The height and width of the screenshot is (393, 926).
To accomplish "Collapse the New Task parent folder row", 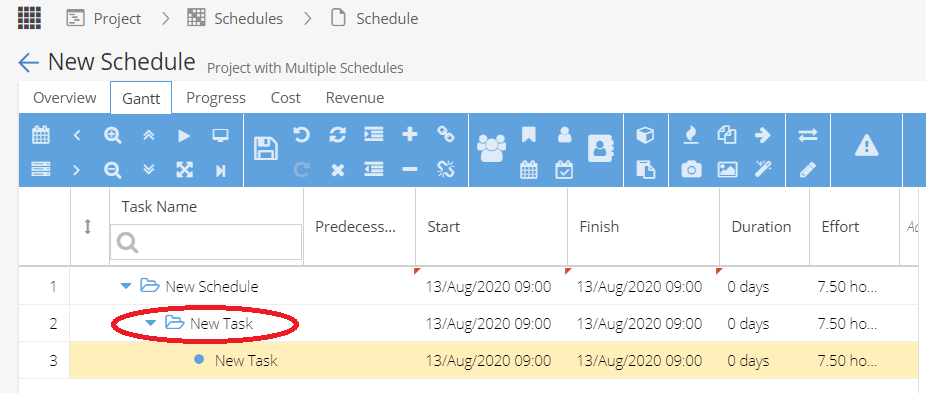I will click(151, 323).
